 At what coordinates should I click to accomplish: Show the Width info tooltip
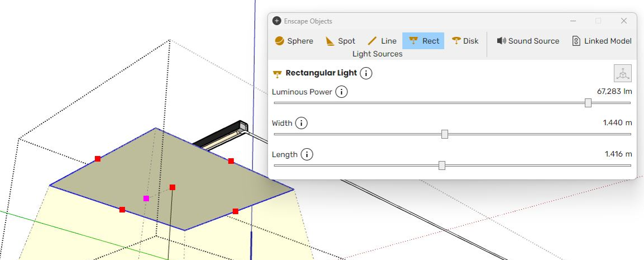coord(301,123)
